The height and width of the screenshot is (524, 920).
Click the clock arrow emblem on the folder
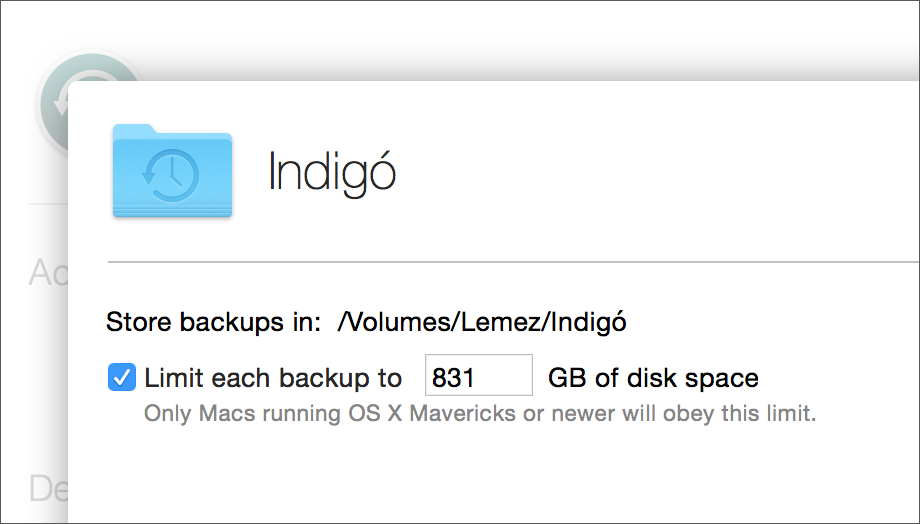171,175
